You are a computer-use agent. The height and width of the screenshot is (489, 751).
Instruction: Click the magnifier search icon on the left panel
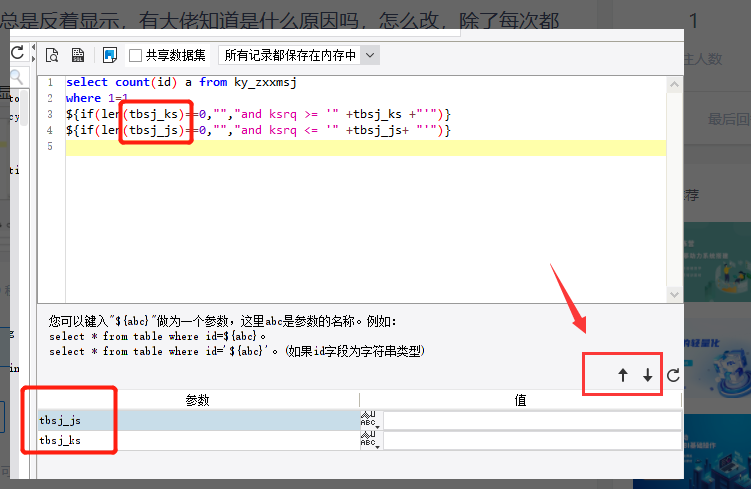pos(17,77)
